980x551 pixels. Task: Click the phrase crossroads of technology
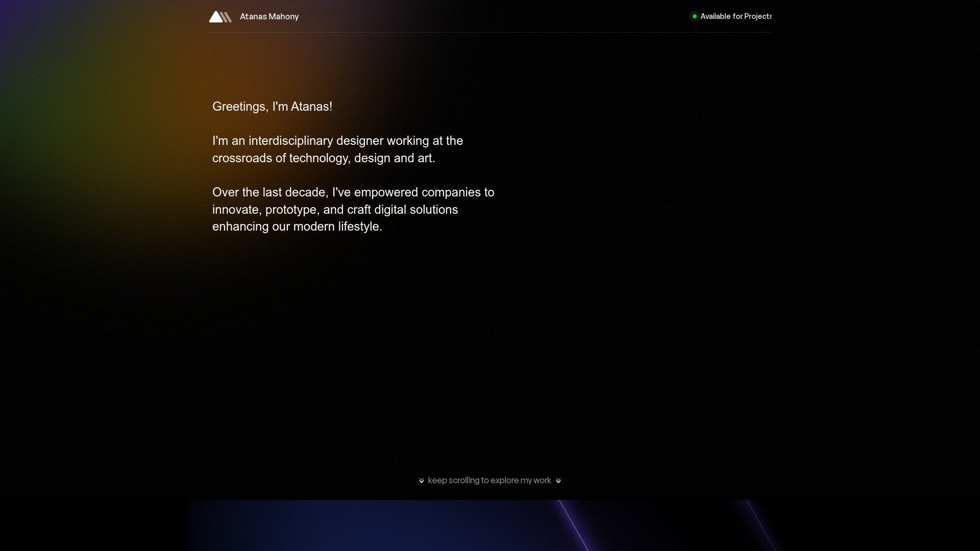[x=280, y=158]
